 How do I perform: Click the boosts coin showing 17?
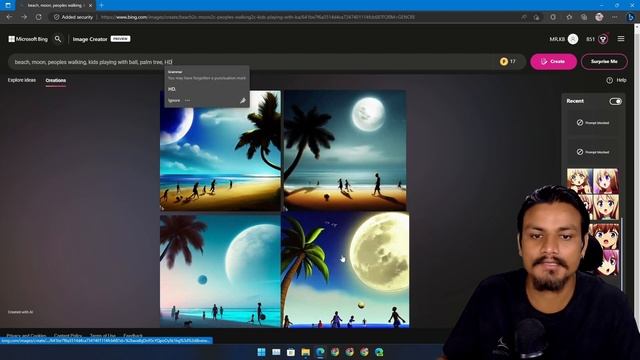tap(507, 62)
